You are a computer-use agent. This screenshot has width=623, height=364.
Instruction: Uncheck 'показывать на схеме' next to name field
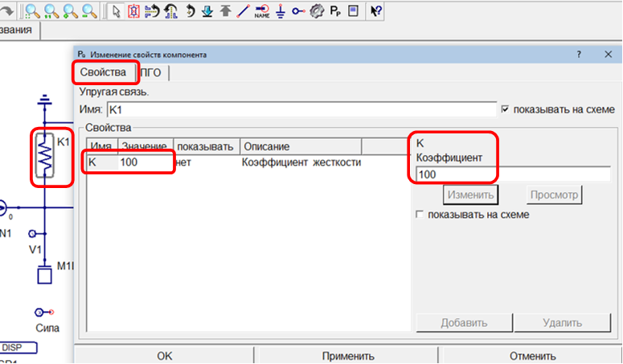pyautogui.click(x=505, y=108)
